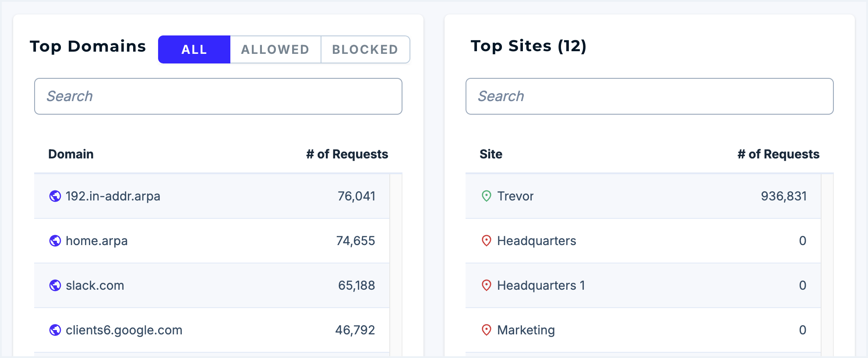868x358 pixels.
Task: Click the red pin beside Marketing
Action: click(x=486, y=330)
